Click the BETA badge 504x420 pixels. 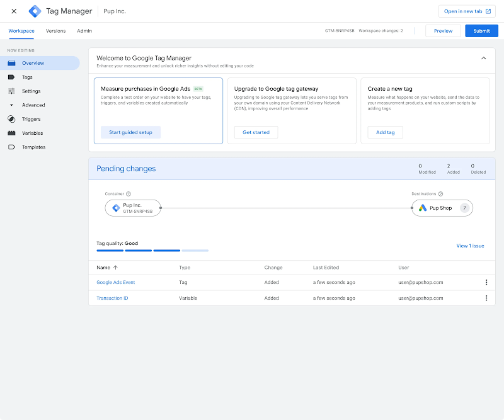[198, 89]
